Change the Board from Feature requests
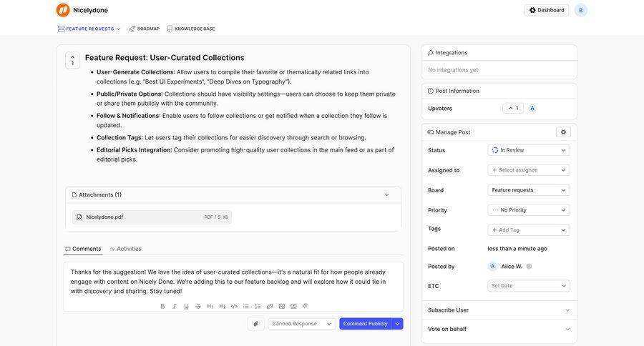This screenshot has height=346, width=644. tap(529, 190)
